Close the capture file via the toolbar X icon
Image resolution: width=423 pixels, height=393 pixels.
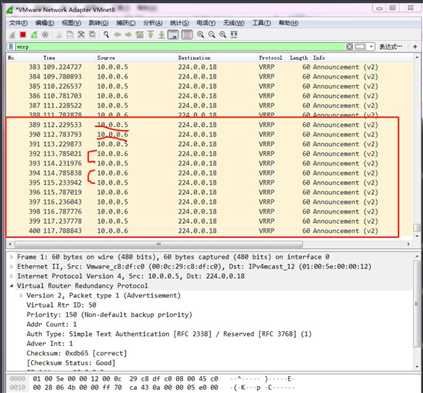click(81, 35)
